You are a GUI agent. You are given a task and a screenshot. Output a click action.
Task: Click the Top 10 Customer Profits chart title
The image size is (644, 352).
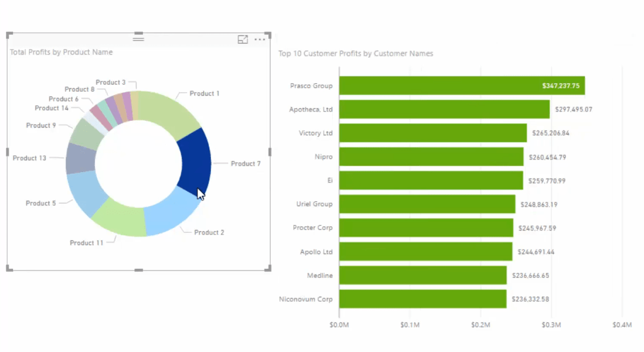pos(356,54)
